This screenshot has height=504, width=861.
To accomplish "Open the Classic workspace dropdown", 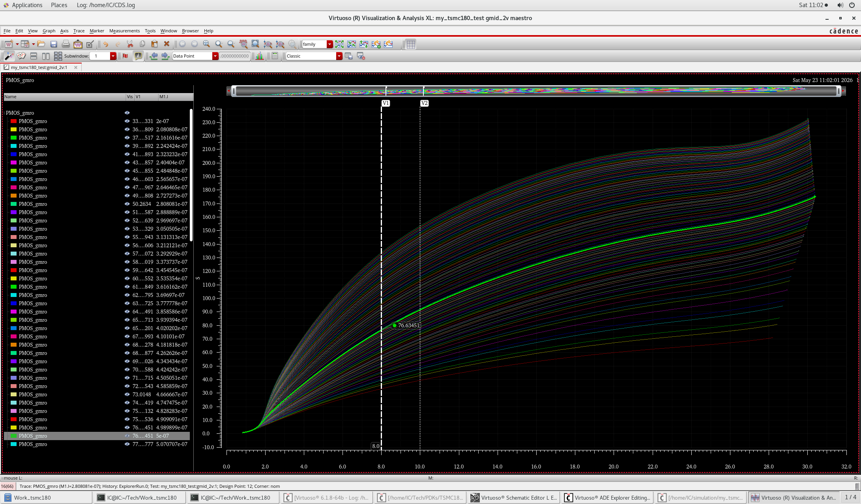I will coord(339,56).
